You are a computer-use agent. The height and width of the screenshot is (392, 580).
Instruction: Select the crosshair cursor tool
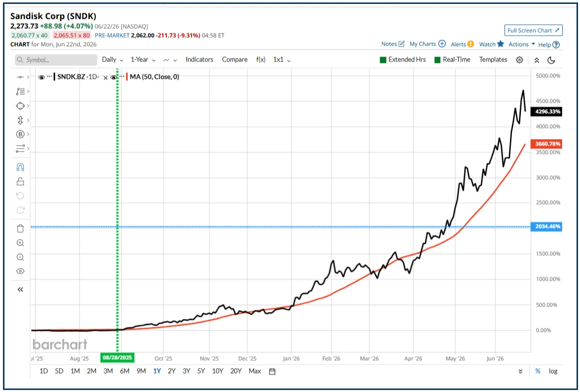pos(20,77)
